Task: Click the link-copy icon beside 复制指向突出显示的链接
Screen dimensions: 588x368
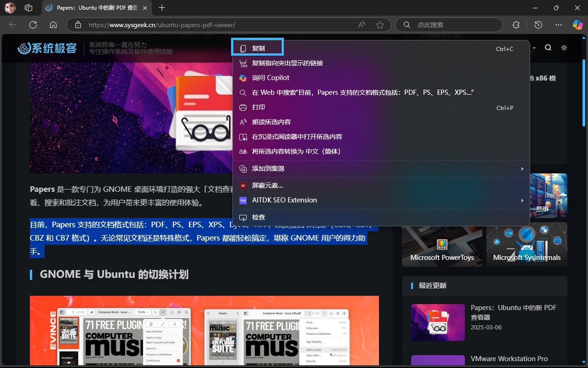Action: (x=243, y=63)
